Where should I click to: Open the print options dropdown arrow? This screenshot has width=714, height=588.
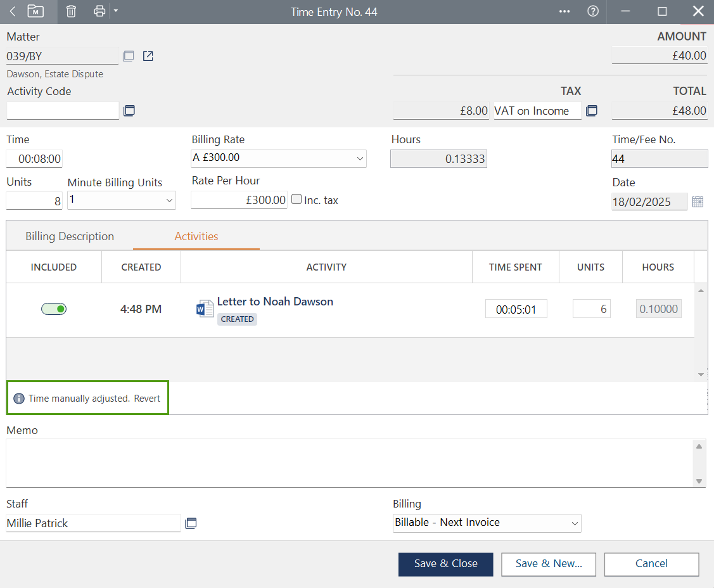(x=115, y=11)
